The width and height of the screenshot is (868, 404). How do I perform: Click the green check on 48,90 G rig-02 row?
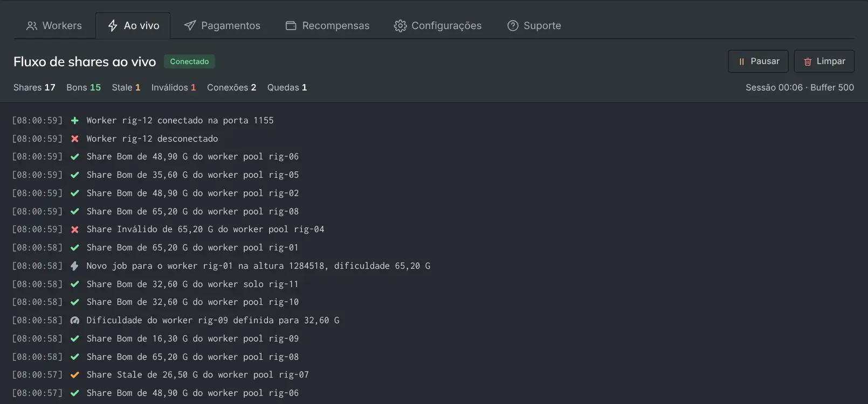pos(75,193)
